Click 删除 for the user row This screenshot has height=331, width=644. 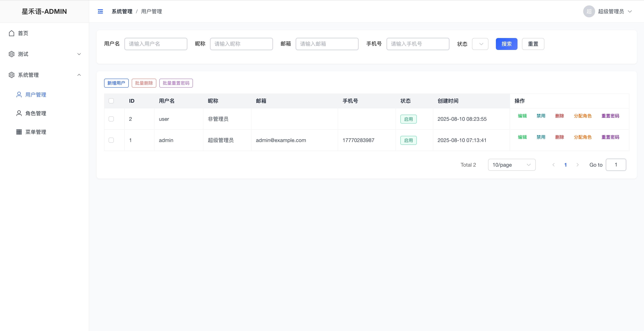[x=559, y=116]
